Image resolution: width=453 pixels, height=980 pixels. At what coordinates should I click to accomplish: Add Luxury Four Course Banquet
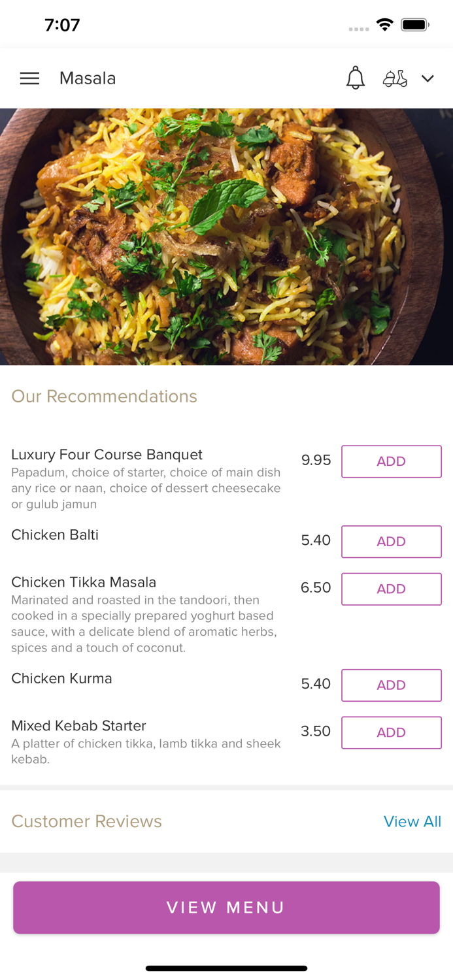(x=391, y=461)
